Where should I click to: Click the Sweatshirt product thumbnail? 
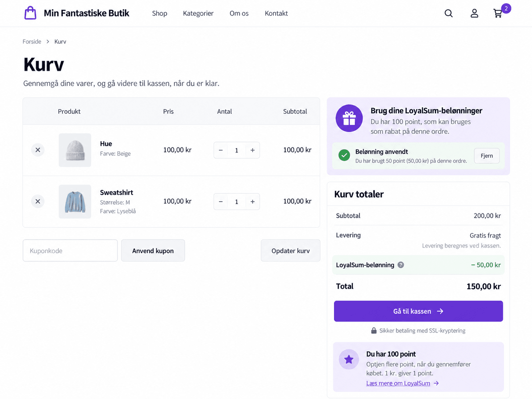[x=75, y=202]
